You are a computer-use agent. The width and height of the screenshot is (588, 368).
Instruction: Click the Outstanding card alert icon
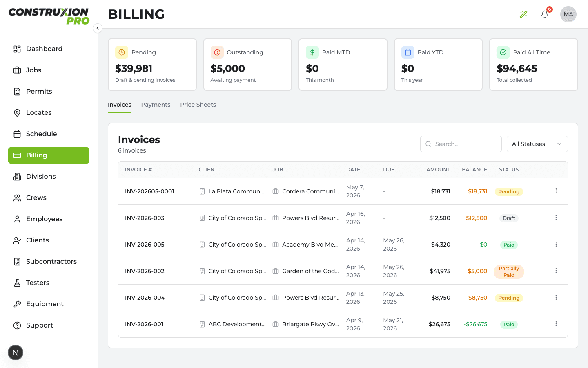(x=217, y=52)
